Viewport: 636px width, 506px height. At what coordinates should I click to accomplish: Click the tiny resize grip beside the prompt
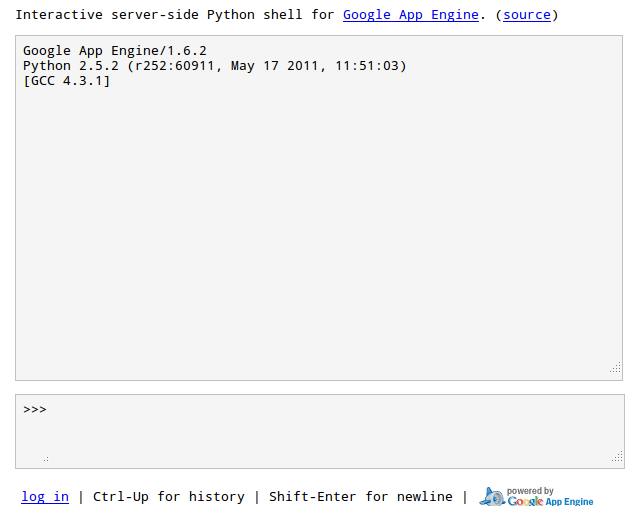pos(46,459)
